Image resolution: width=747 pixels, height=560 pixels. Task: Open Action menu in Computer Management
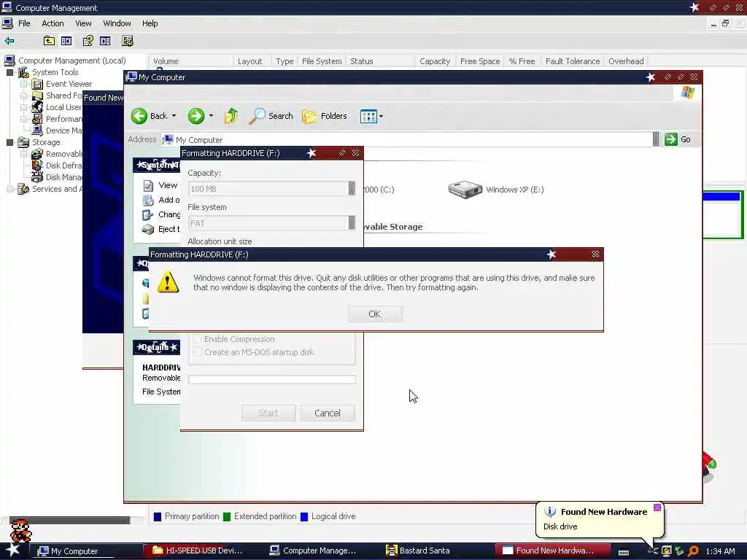[x=53, y=23]
